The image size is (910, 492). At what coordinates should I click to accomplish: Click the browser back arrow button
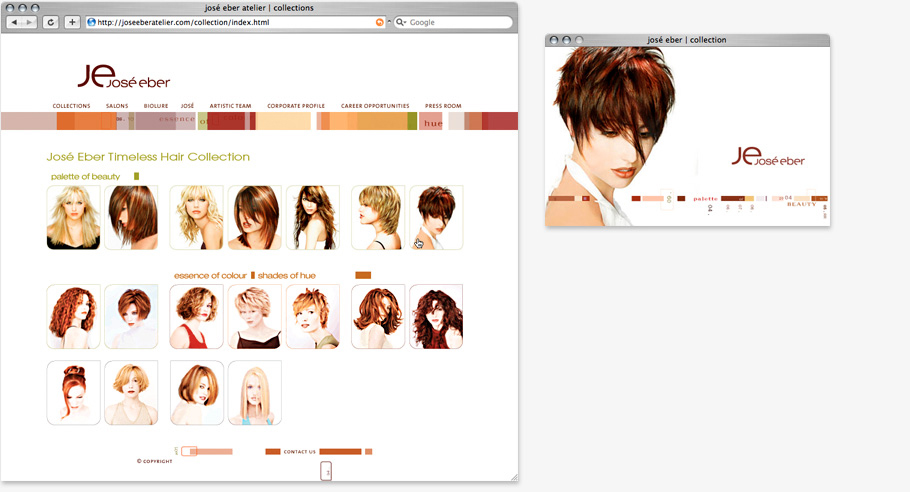coord(14,23)
